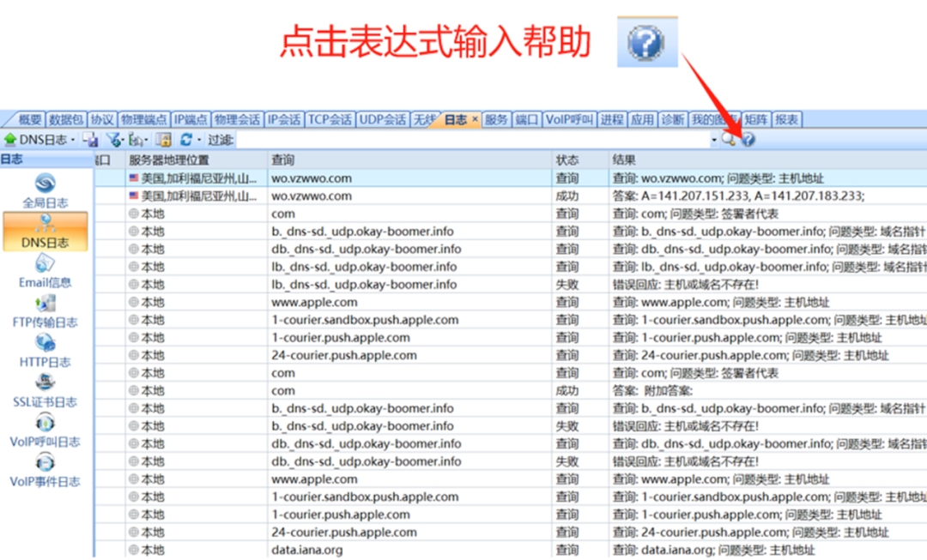This screenshot has height=560, width=927.
Task: Open SSL证书日志 in the log sidebar
Action: (45, 390)
